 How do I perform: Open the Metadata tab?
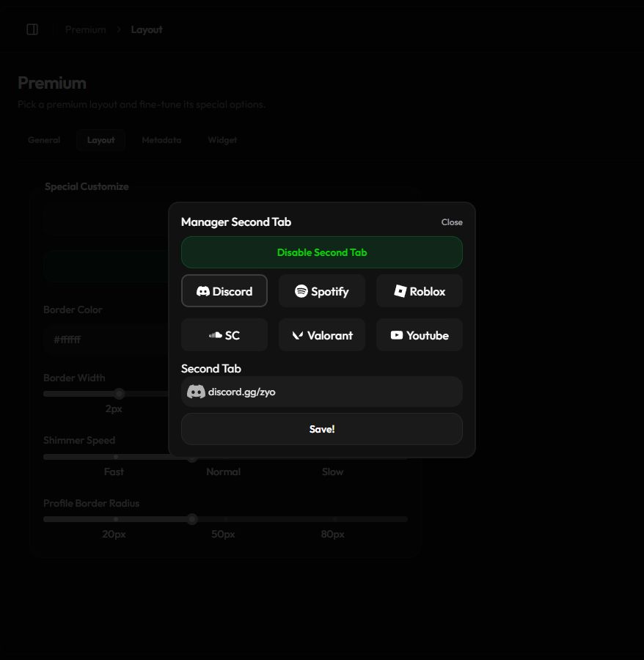(x=161, y=140)
